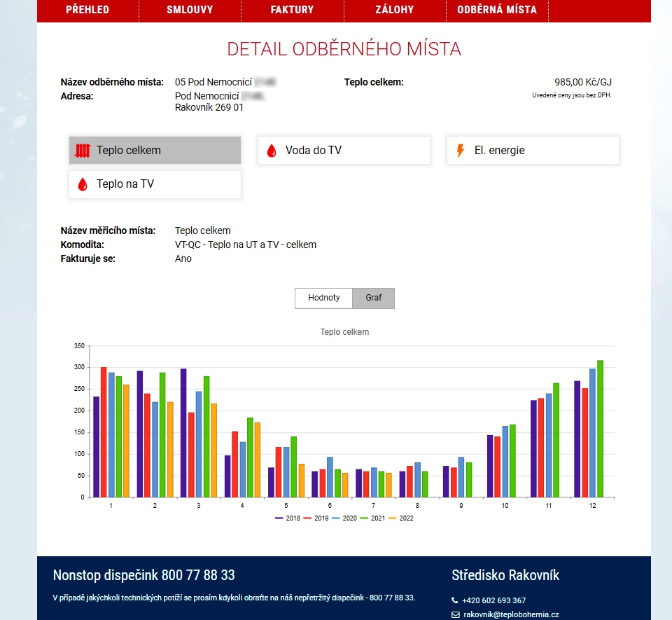Click the drop icon beside Teplo na TV
The height and width of the screenshot is (620, 672).
(83, 185)
